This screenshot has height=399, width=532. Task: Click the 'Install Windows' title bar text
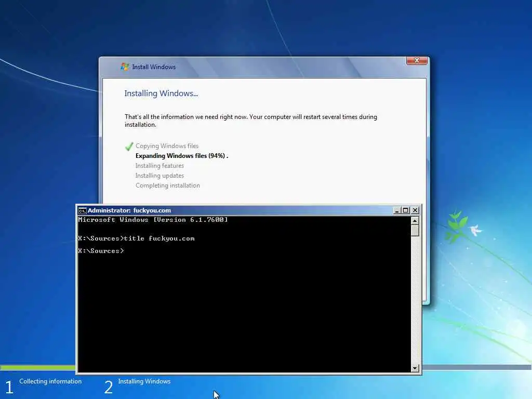coord(154,67)
